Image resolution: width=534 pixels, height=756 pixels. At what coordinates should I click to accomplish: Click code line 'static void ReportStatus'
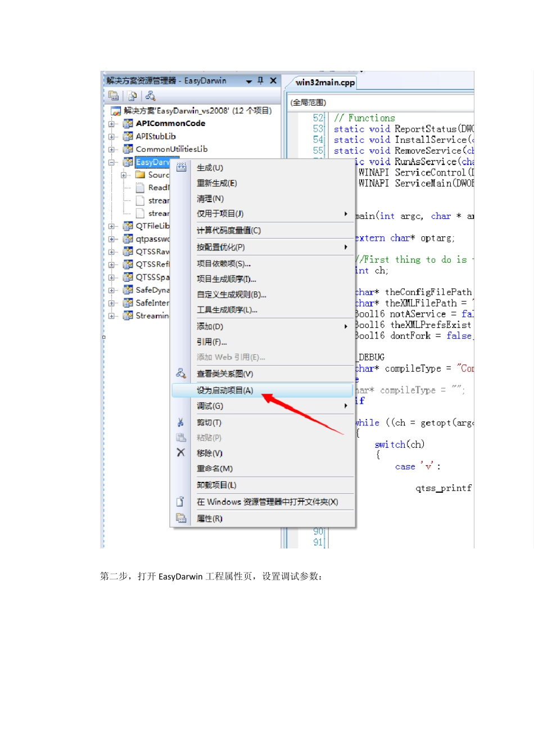(x=404, y=129)
